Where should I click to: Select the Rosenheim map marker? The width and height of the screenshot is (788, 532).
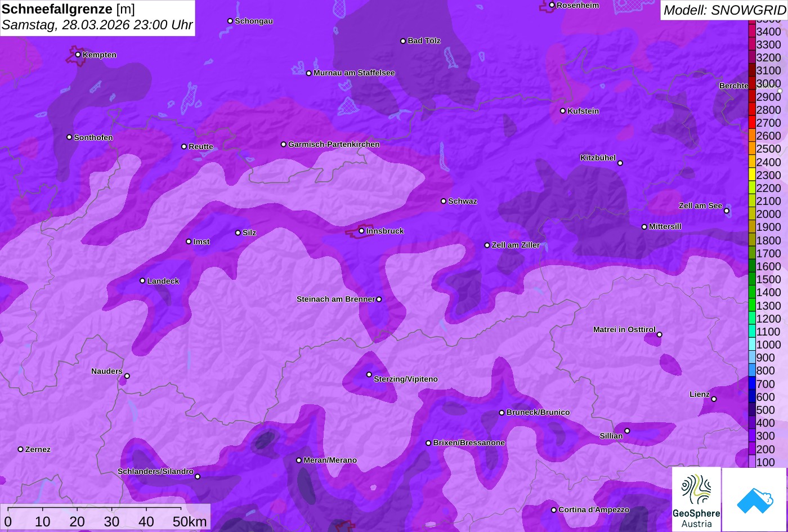[x=552, y=5]
